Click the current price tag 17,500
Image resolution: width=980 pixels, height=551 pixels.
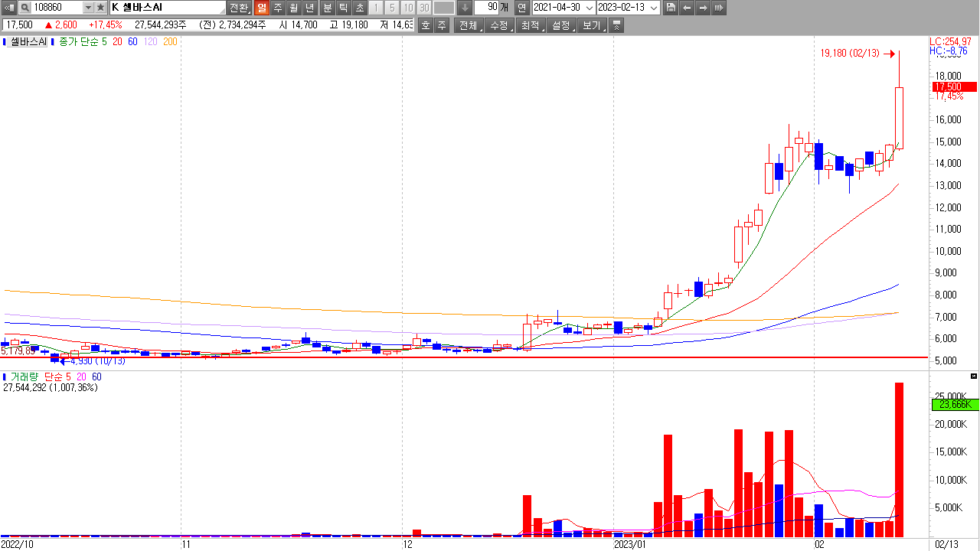click(954, 86)
